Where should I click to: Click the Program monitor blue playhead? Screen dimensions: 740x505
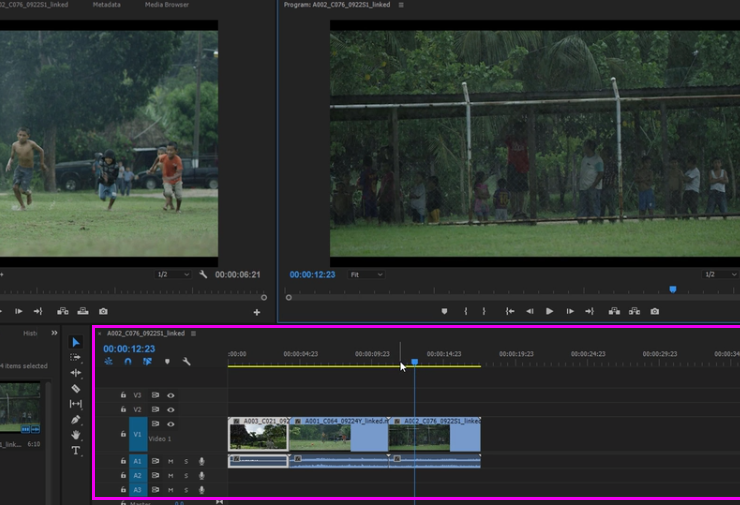pyautogui.click(x=673, y=289)
